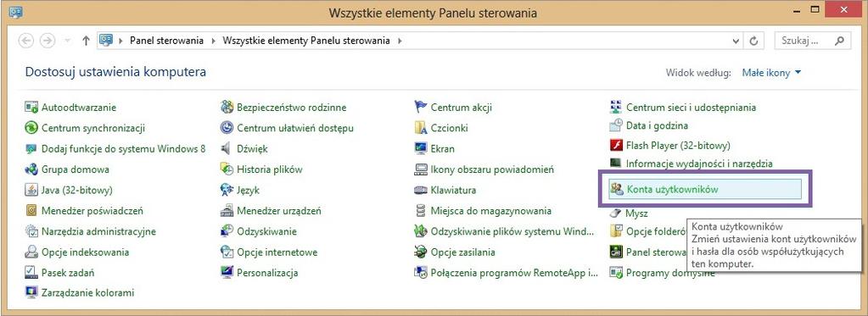The height and width of the screenshot is (316, 868).
Task: Click Flash Player (32-bitowy) icon
Action: pyautogui.click(x=616, y=146)
